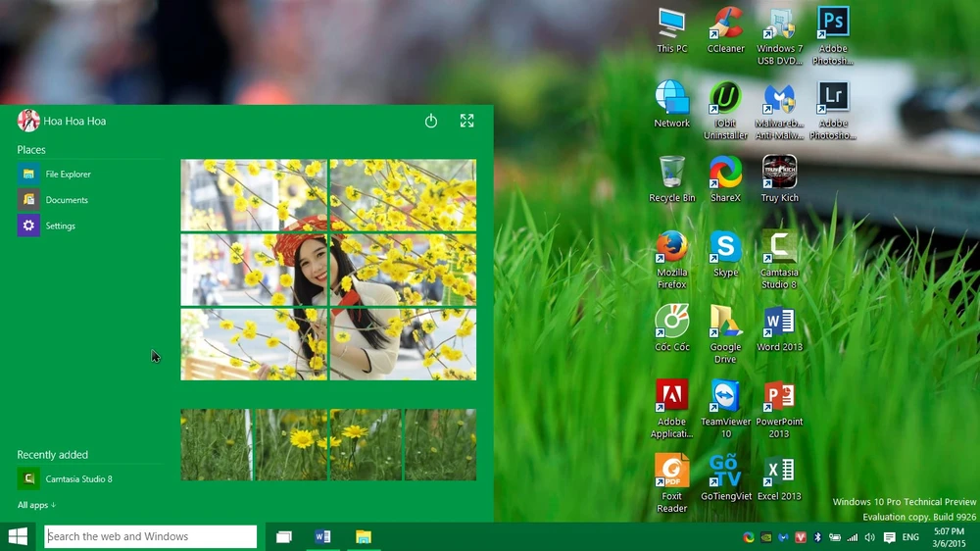Select the Adobe Photoshop desktop shortcut
The width and height of the screenshot is (980, 551).
pos(833,36)
